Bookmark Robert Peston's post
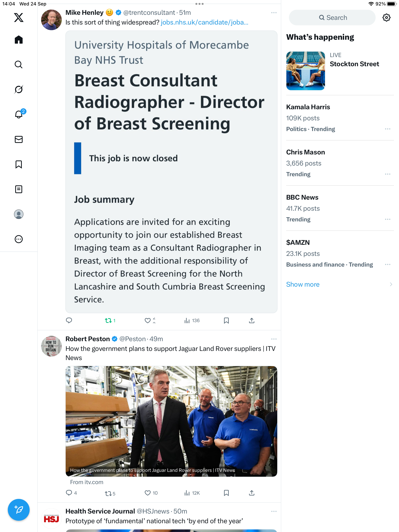Screen dimensions: 399x532 pos(226,493)
